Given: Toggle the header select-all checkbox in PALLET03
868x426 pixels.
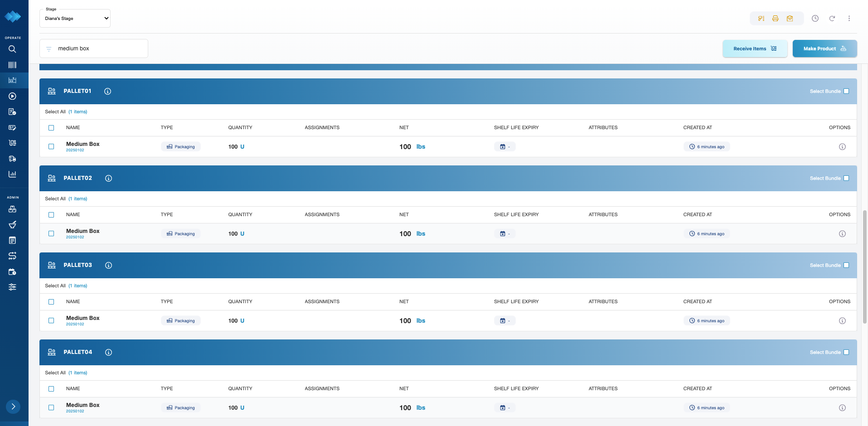Looking at the screenshot, I should point(51,302).
